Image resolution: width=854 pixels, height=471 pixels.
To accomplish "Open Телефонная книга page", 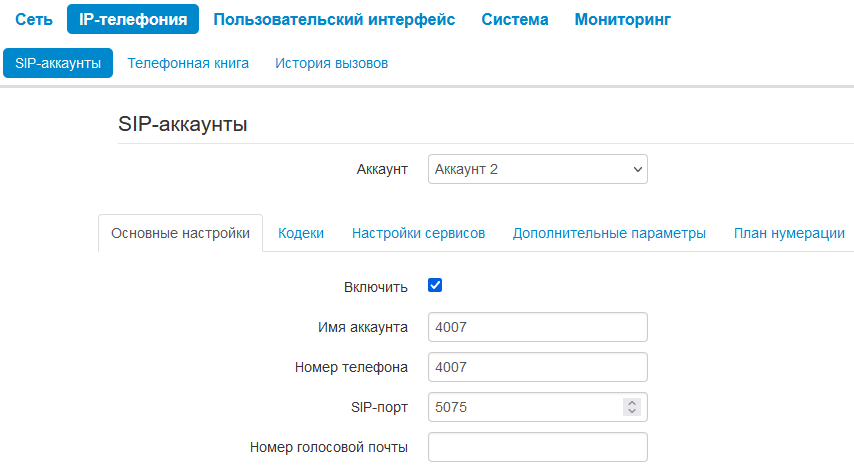I will click(188, 63).
